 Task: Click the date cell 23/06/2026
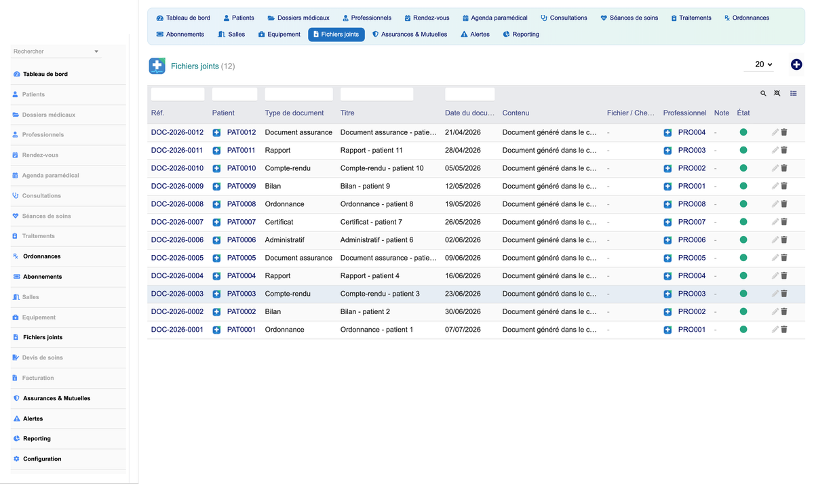pos(463,294)
